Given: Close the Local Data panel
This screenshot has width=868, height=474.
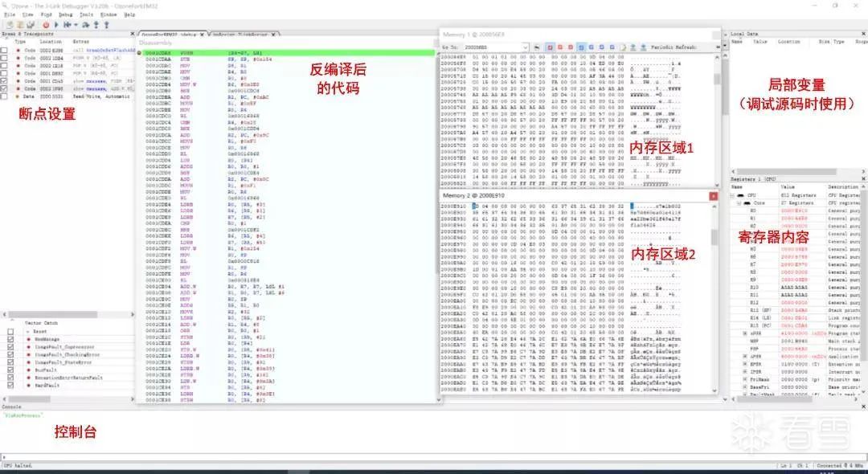Looking at the screenshot, I should (863, 34).
